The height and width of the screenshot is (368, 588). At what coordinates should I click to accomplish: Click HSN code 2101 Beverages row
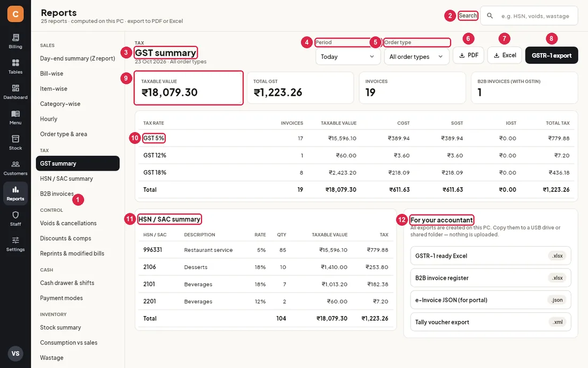(266, 285)
